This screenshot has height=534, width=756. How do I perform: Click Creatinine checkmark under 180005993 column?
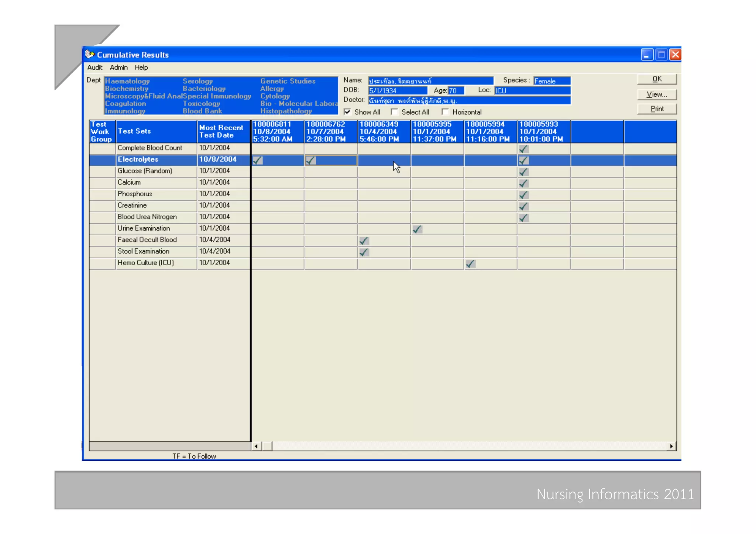click(x=523, y=206)
